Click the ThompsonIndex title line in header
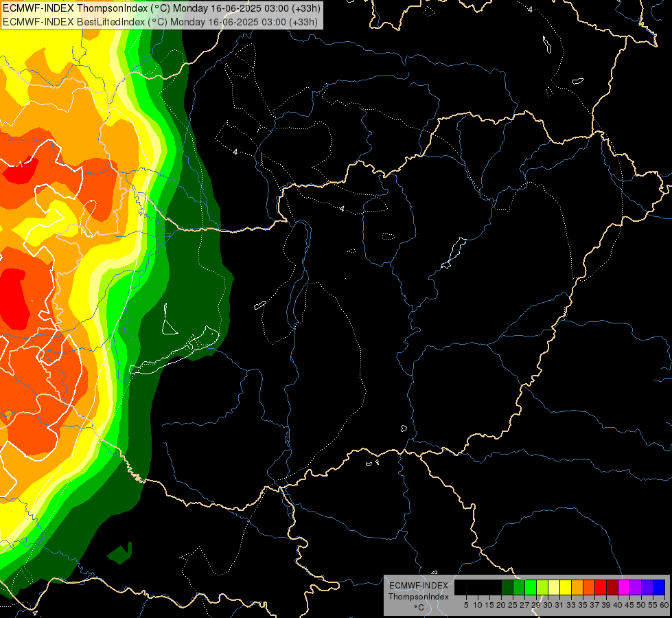This screenshot has width=672, height=618. [161, 8]
